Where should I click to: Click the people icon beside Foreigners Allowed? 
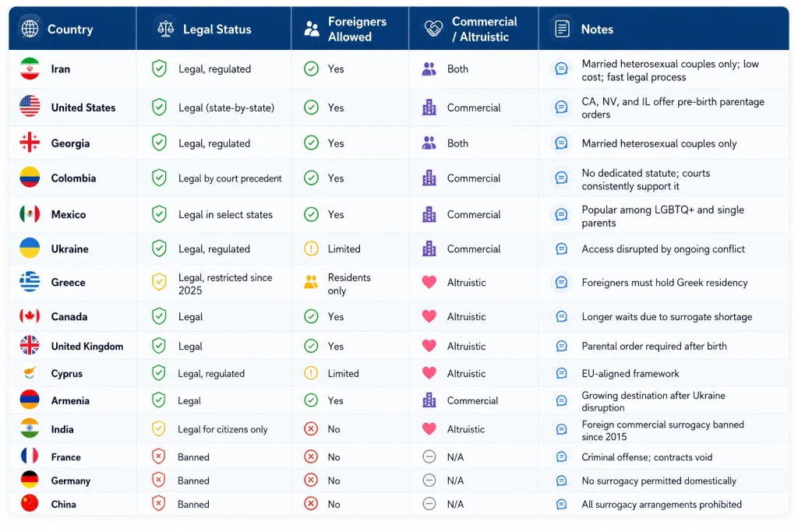tap(312, 29)
